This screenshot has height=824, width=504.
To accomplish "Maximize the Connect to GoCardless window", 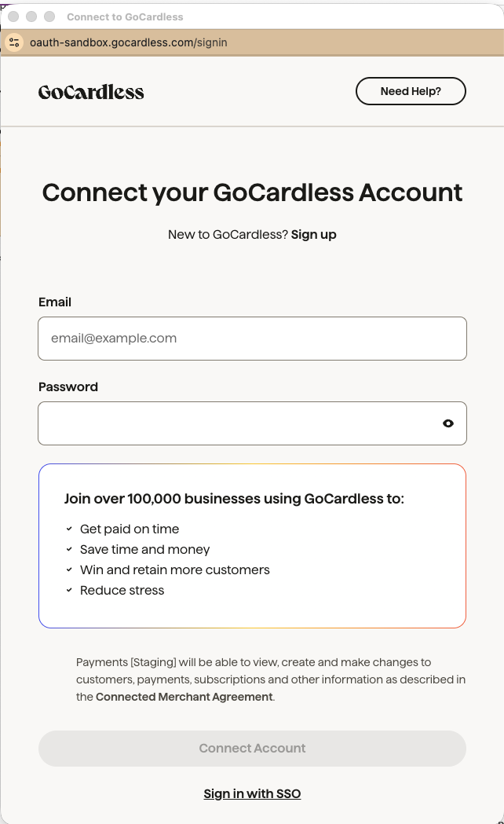I will tap(49, 16).
